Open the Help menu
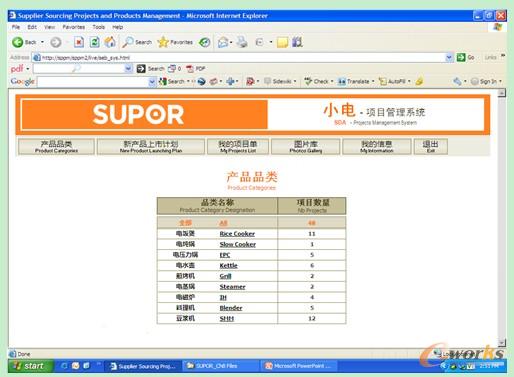Viewport: 514px width, 377px height. (x=118, y=27)
